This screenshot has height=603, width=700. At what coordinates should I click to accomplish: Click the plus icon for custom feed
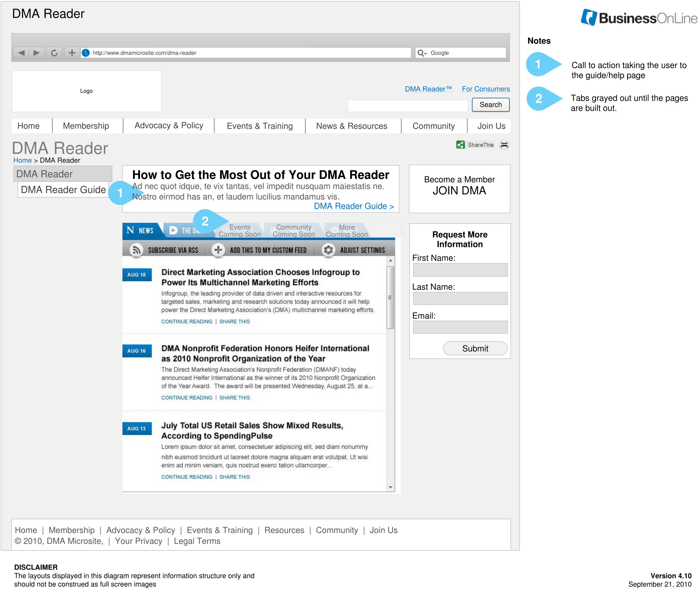218,250
